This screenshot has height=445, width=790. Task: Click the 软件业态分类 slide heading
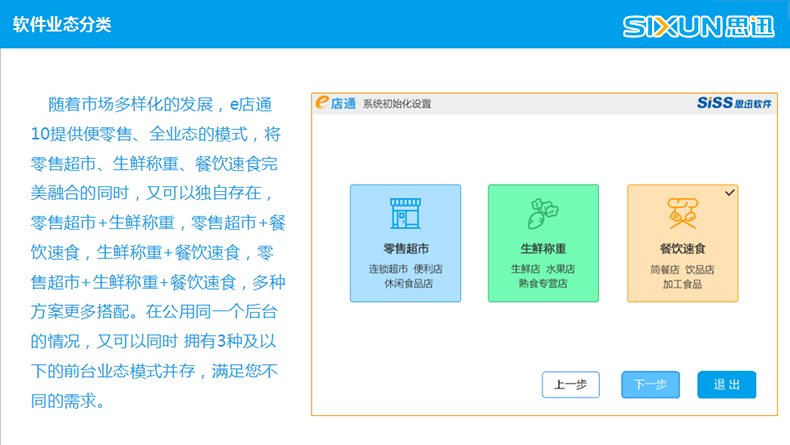[x=62, y=25]
